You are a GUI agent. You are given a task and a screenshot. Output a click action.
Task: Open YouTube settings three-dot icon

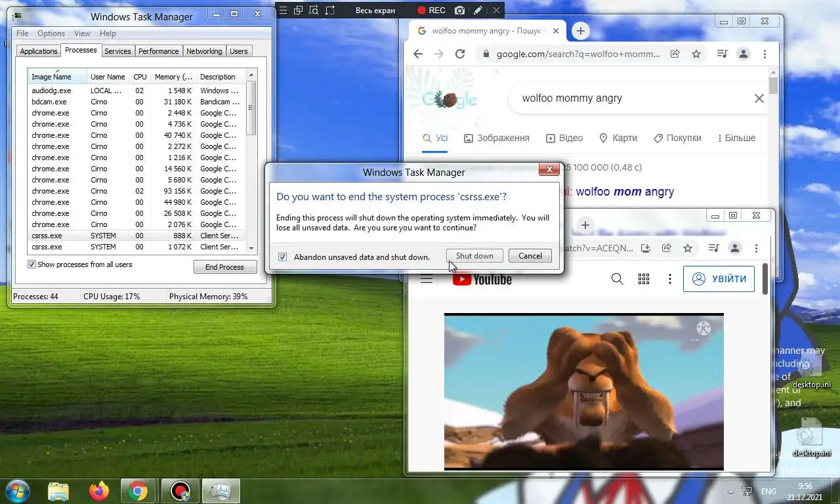tap(669, 279)
